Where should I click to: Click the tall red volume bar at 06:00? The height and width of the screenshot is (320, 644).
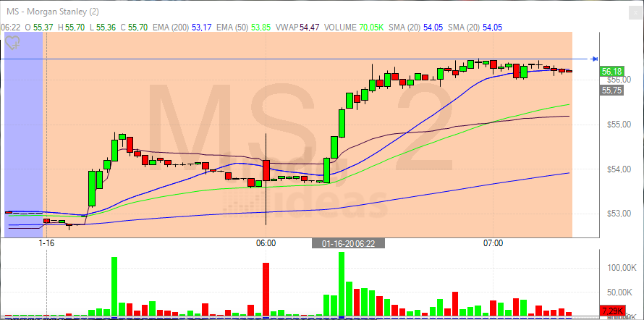pyautogui.click(x=266, y=290)
